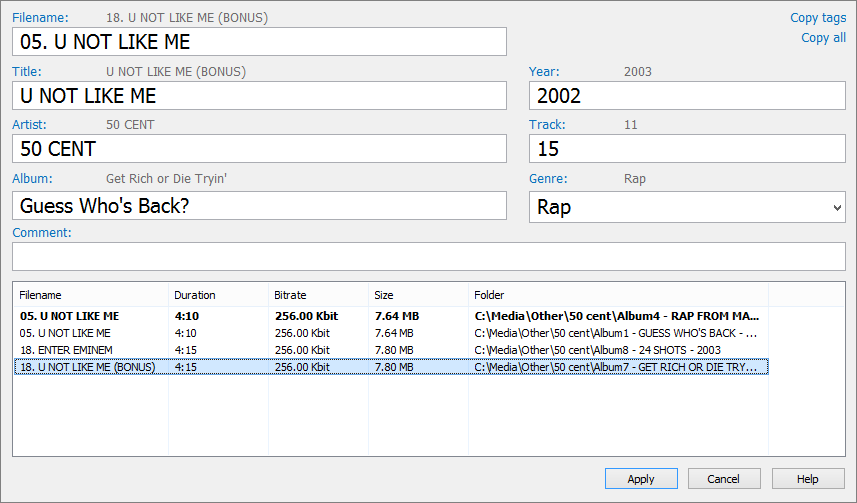Select the Album1 GUESS WHO'S BACK folder row
Image resolution: width=857 pixels, height=503 pixels.
pos(391,333)
